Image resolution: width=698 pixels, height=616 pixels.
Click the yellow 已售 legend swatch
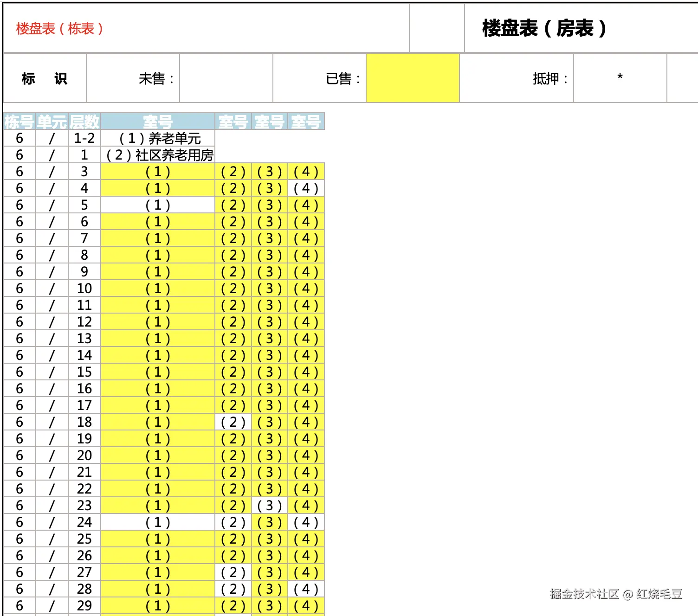click(x=413, y=78)
